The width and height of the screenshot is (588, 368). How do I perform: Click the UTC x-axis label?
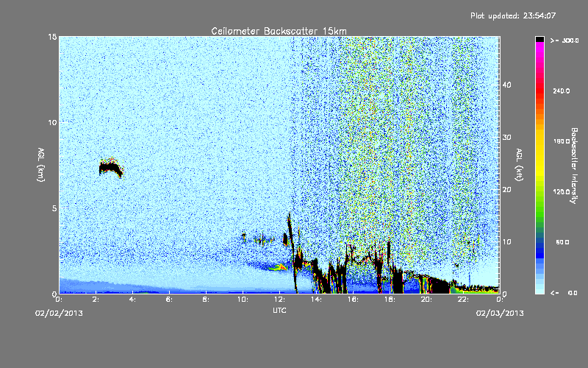[279, 310]
